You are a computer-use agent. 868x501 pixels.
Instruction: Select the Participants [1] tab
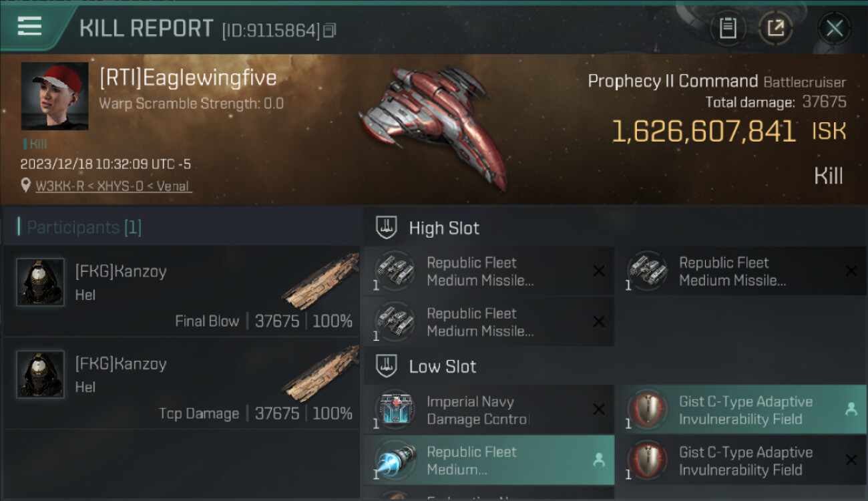click(80, 227)
